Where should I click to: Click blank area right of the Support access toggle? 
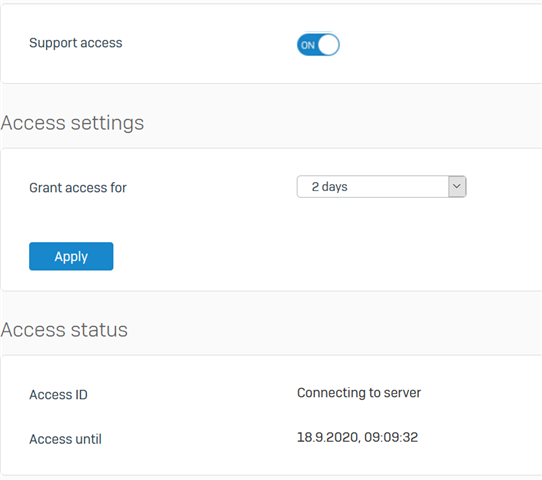[x=439, y=45]
